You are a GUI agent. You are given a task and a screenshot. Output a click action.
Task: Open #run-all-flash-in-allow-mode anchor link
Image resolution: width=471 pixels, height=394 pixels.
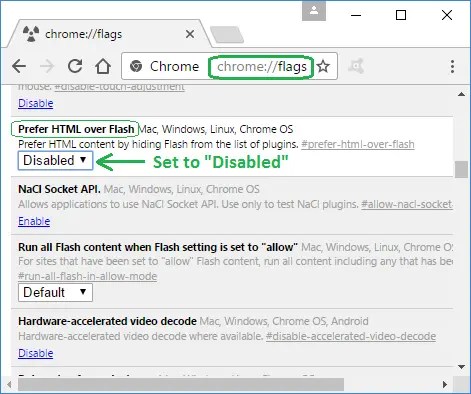(x=88, y=276)
